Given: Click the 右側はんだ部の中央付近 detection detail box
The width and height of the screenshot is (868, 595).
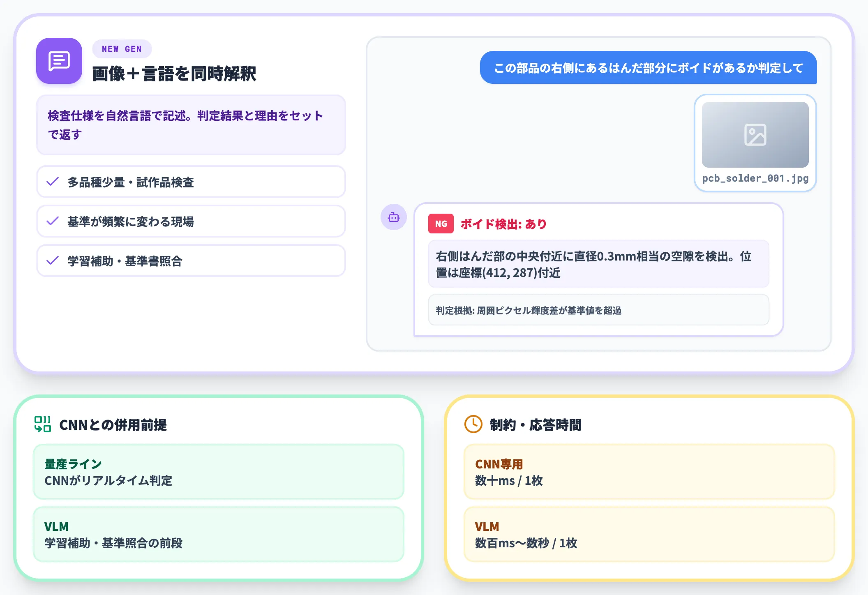Looking at the screenshot, I should click(x=599, y=264).
